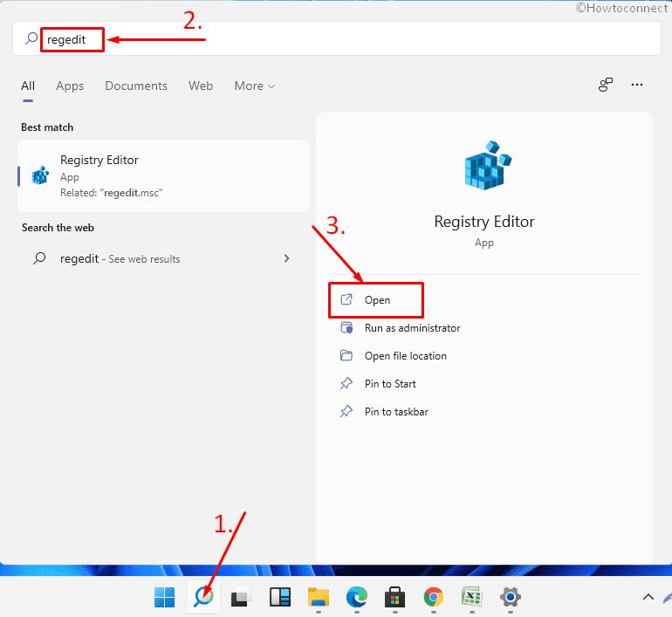Open Task View from the taskbar
672x617 pixels.
click(x=241, y=597)
